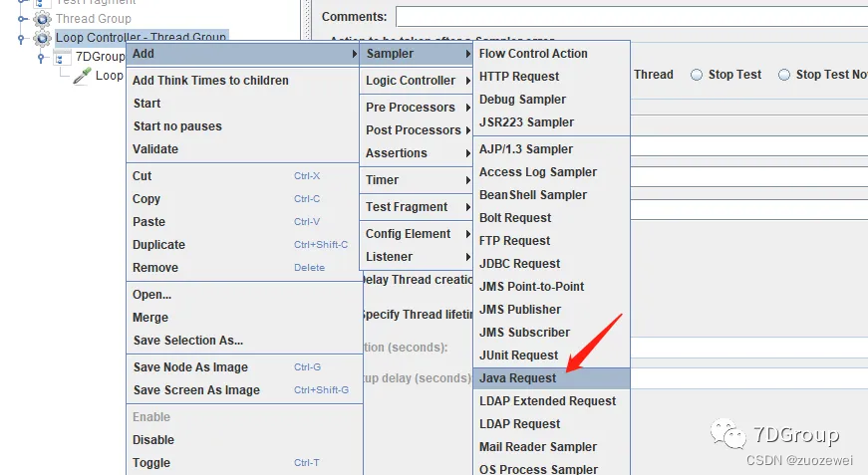The image size is (868, 475).
Task: Open the Pre Processors submenu
Action: [417, 108]
